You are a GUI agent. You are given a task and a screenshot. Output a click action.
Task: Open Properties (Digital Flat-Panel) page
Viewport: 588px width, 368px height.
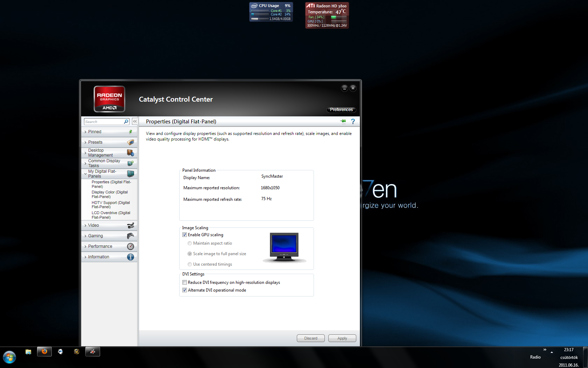coord(111,184)
